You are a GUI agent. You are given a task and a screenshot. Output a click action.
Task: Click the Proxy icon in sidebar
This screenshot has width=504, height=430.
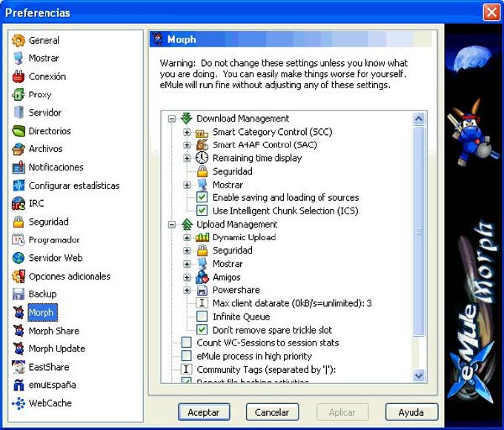(x=19, y=95)
